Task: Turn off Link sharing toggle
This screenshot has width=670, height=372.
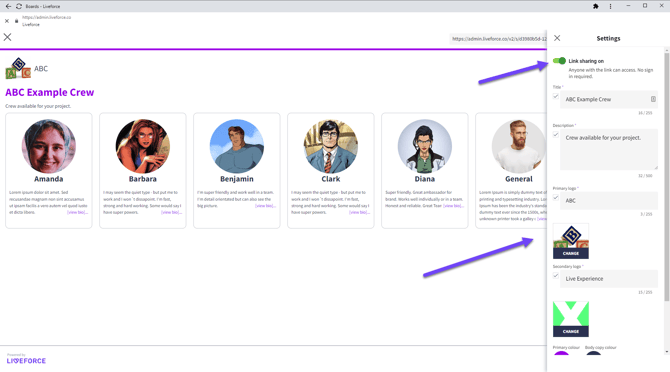Action: [x=559, y=61]
